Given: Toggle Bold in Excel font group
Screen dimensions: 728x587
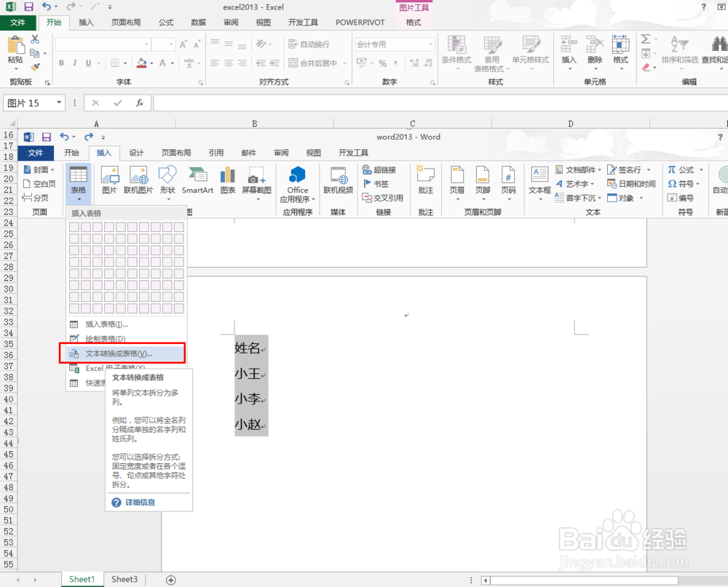Looking at the screenshot, I should (61, 63).
